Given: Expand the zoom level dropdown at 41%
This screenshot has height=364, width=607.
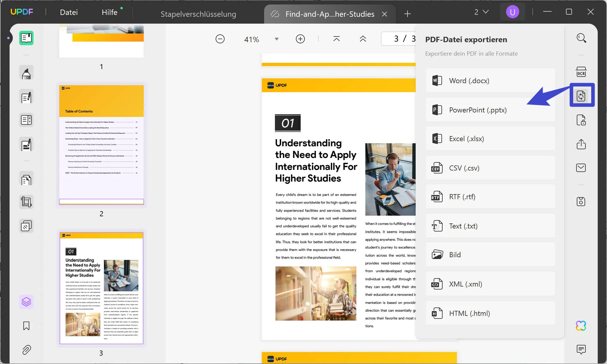Looking at the screenshot, I should 277,39.
